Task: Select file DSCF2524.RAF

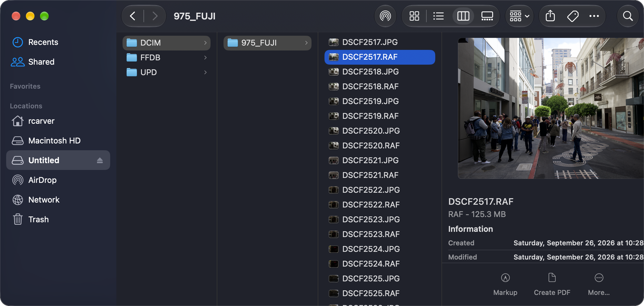Action: (380, 264)
